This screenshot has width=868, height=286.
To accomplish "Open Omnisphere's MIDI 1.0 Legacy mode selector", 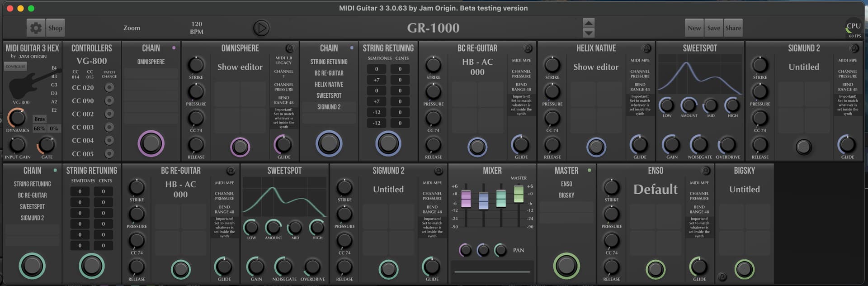I will coord(284,60).
